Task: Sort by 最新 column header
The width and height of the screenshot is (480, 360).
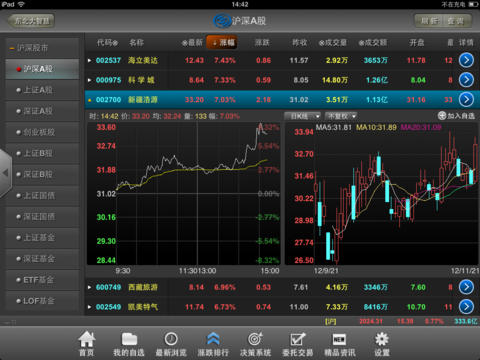Action: [x=192, y=43]
